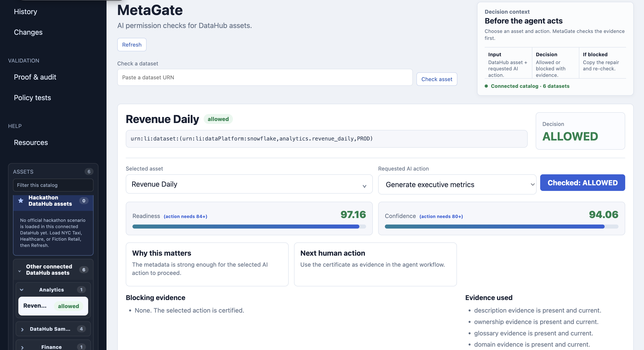Click the Other connected DataHub assets count badge 6
Screen dimensions: 644x350
pos(84,270)
